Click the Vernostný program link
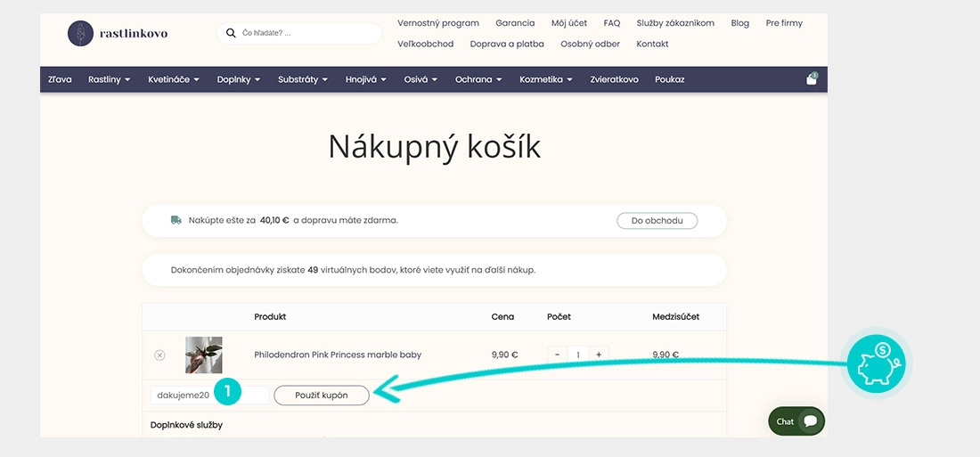The width and height of the screenshot is (980, 457). [438, 23]
